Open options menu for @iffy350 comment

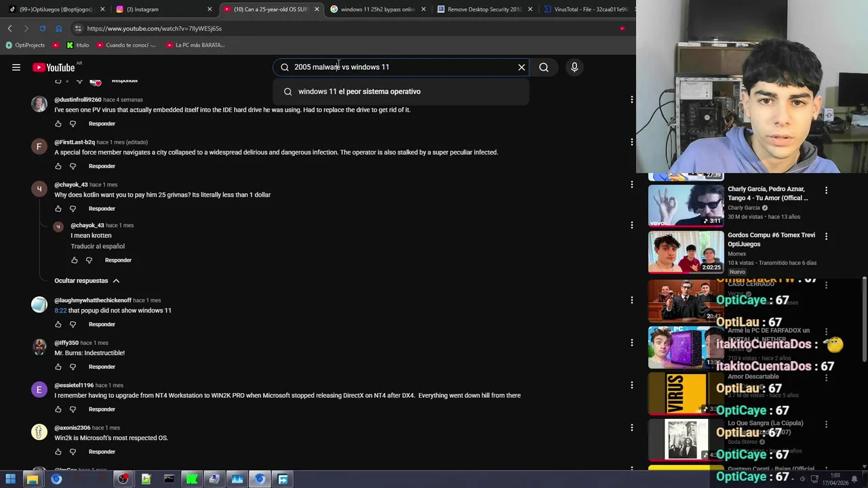point(631,343)
